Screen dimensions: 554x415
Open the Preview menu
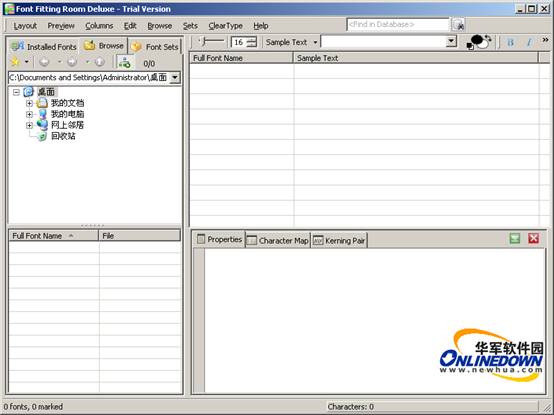point(61,26)
